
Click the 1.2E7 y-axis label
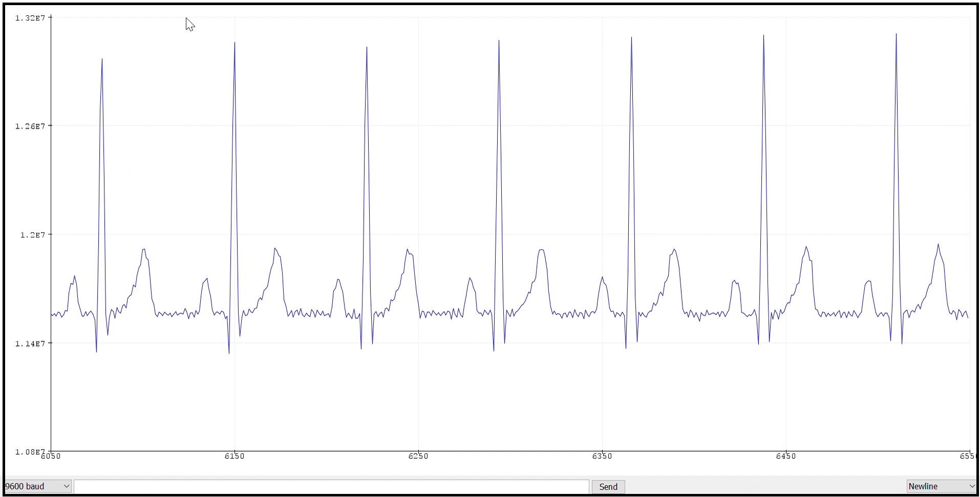33,235
